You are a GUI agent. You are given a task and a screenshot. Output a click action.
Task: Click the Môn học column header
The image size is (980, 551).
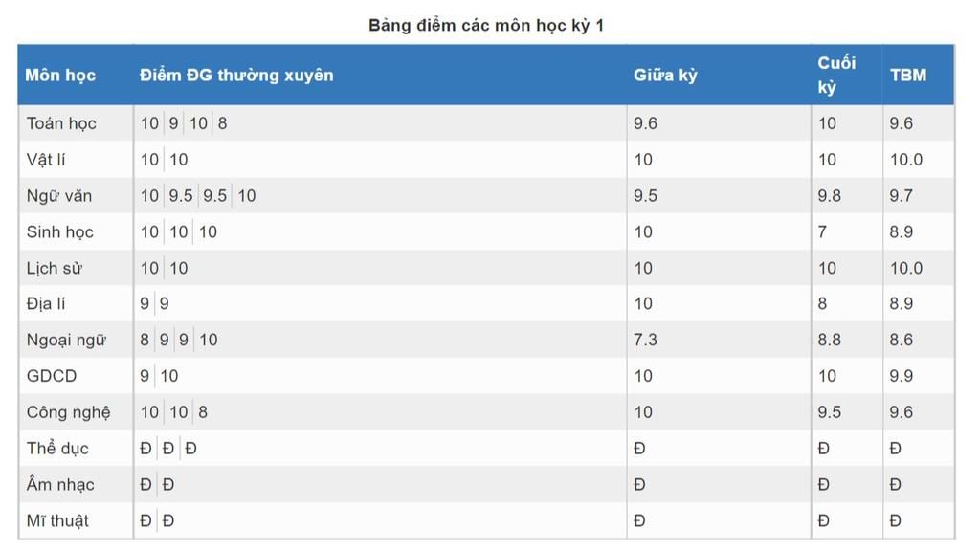pyautogui.click(x=60, y=76)
